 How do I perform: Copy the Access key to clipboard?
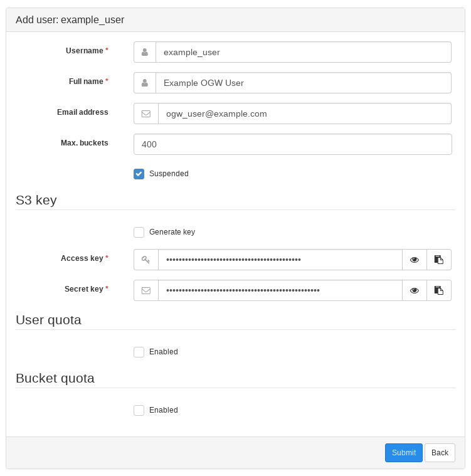pyautogui.click(x=439, y=260)
